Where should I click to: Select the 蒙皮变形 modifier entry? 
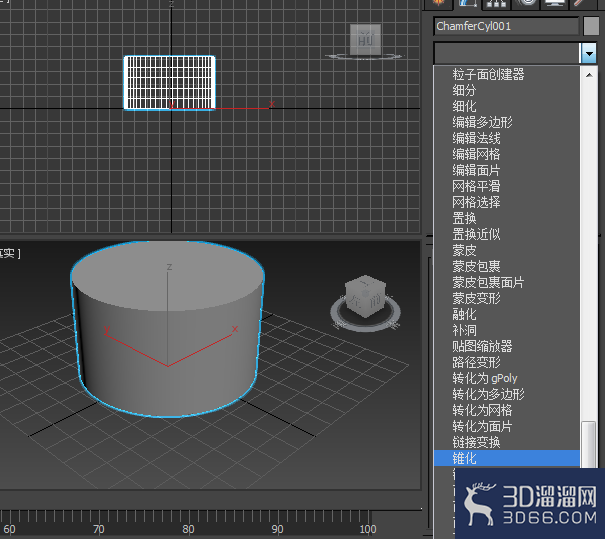coord(476,298)
